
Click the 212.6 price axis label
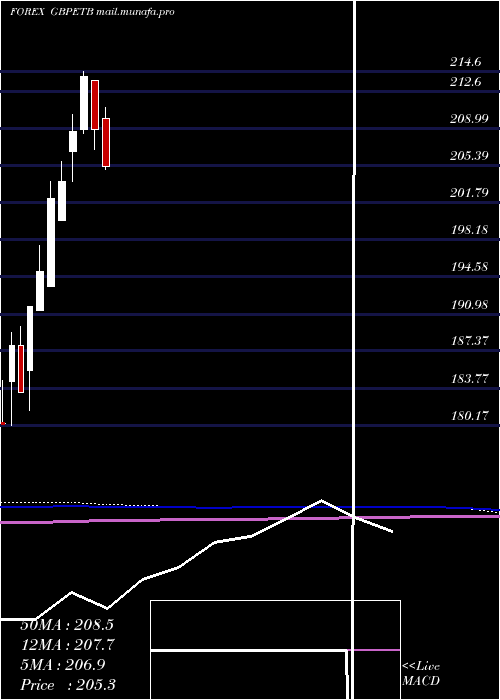[x=465, y=82]
